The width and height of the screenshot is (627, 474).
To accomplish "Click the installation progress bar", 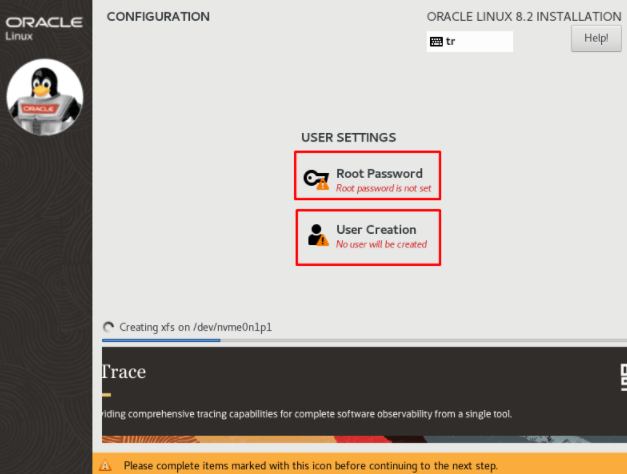I will tap(364, 340).
